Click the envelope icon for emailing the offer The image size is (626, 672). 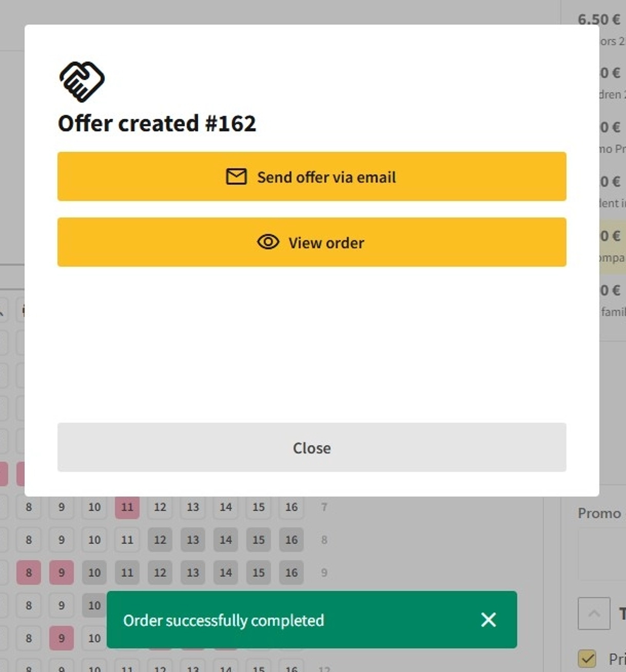[x=236, y=176]
